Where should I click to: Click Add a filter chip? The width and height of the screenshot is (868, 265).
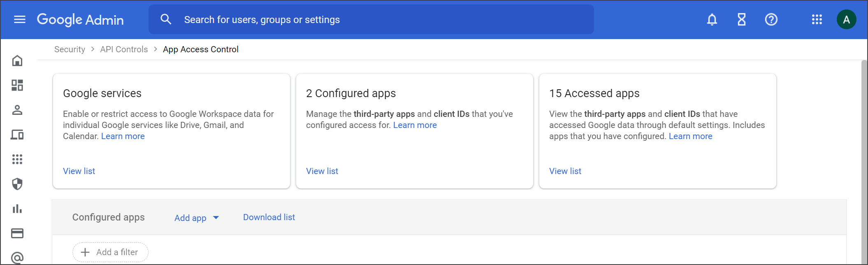pyautogui.click(x=110, y=252)
